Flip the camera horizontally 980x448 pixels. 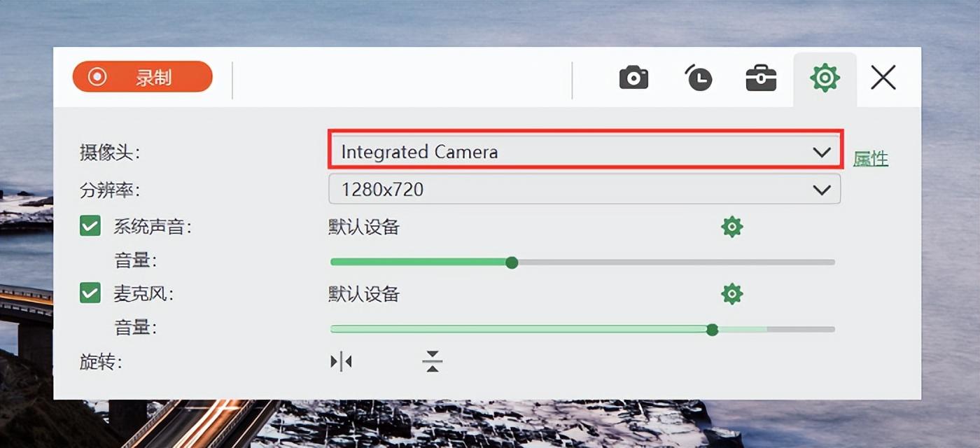pos(341,361)
